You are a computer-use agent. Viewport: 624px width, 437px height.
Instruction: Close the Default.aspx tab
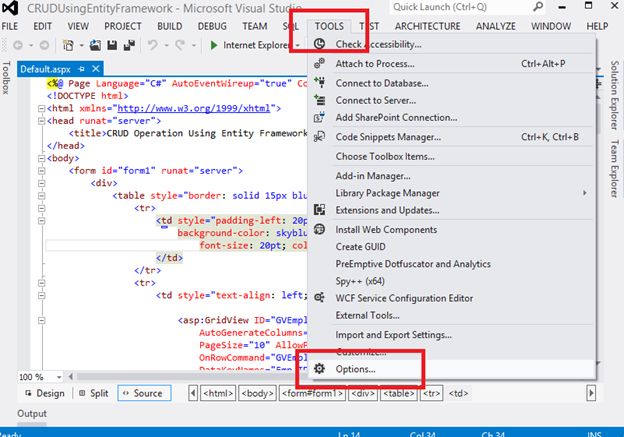[96, 69]
